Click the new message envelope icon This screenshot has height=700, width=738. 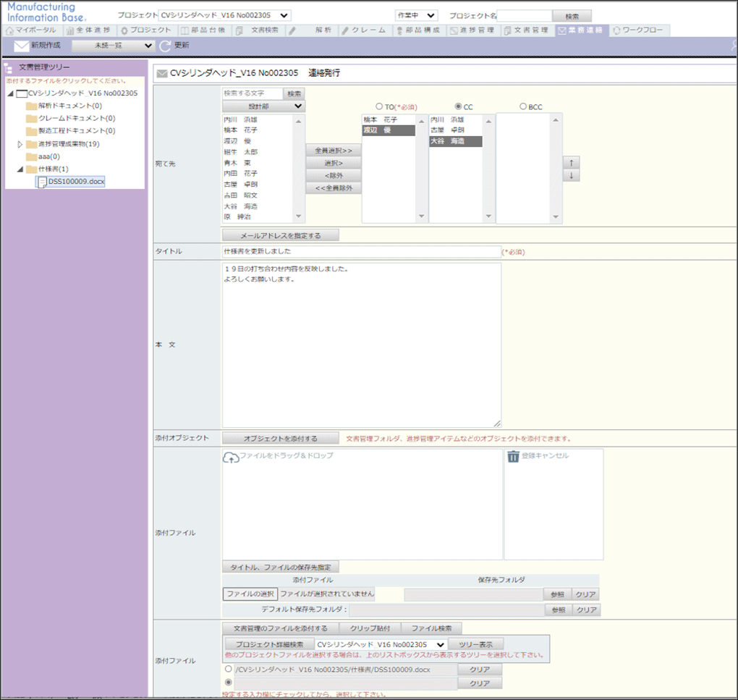pos(21,46)
